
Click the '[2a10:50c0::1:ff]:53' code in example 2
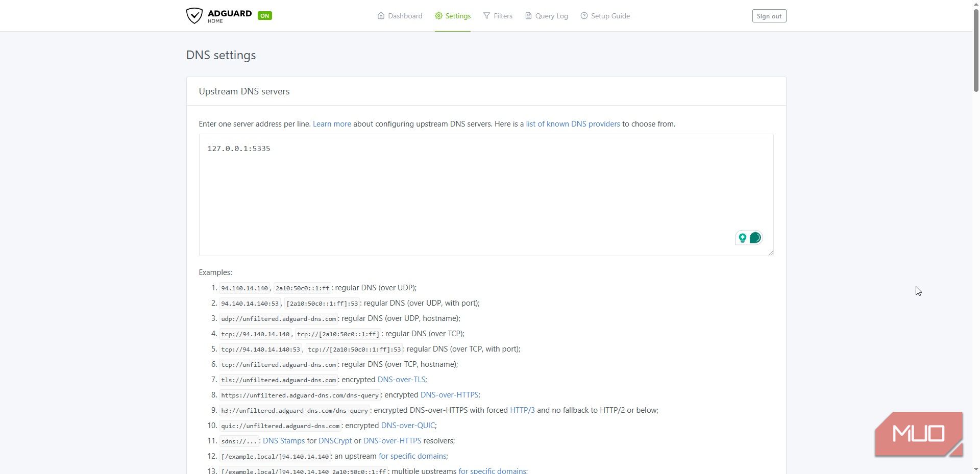tap(323, 304)
